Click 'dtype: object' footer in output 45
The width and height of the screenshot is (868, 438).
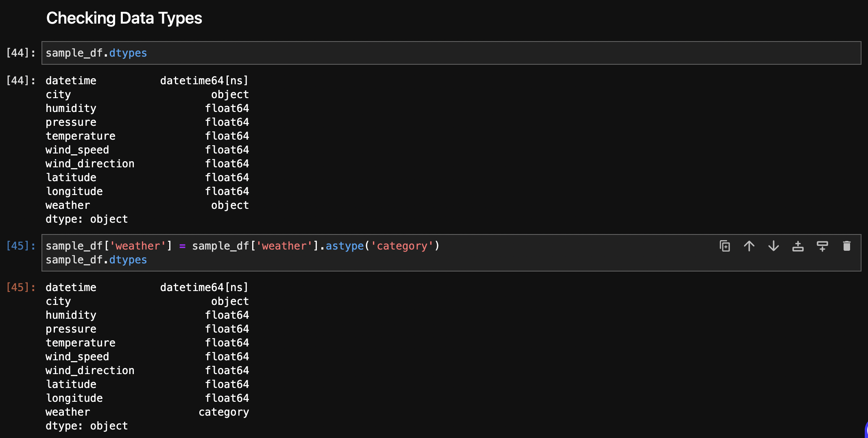87,426
